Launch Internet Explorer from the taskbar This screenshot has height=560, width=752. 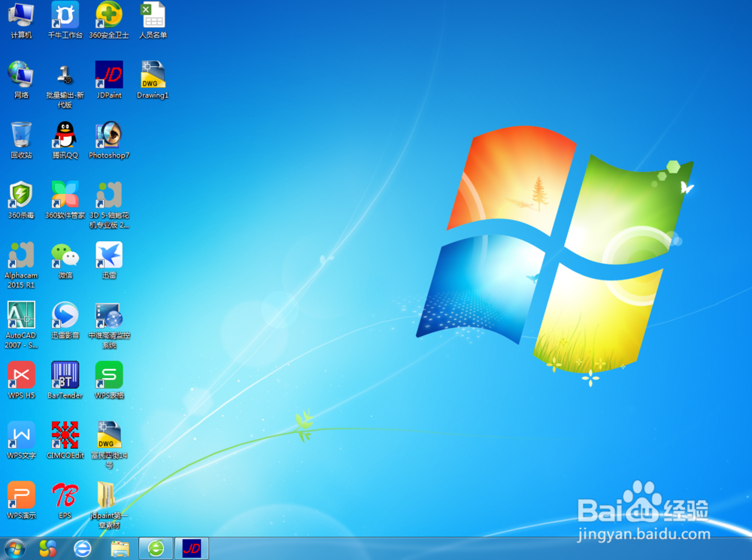tap(83, 549)
